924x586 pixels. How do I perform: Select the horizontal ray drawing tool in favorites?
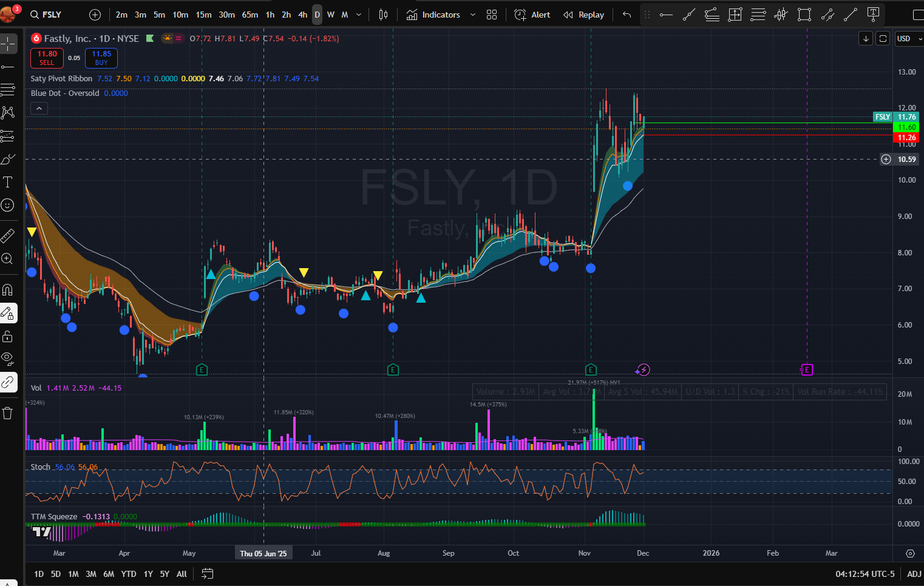pos(666,15)
